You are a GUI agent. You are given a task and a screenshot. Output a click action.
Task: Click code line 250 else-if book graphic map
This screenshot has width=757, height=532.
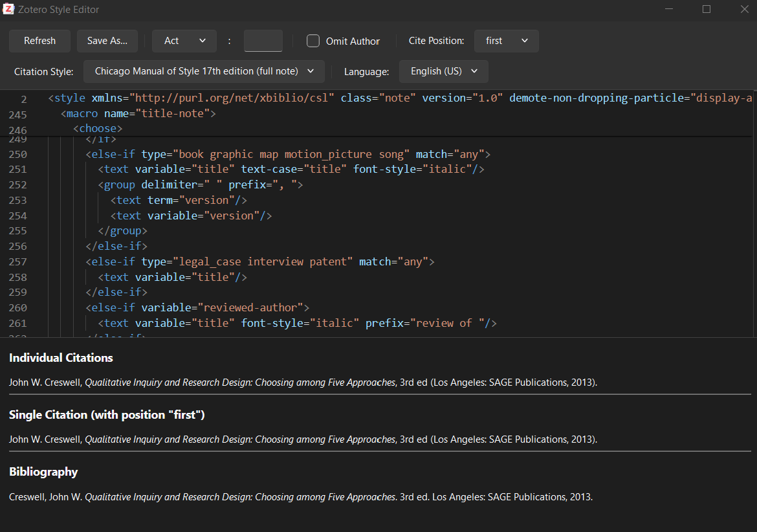(x=288, y=155)
